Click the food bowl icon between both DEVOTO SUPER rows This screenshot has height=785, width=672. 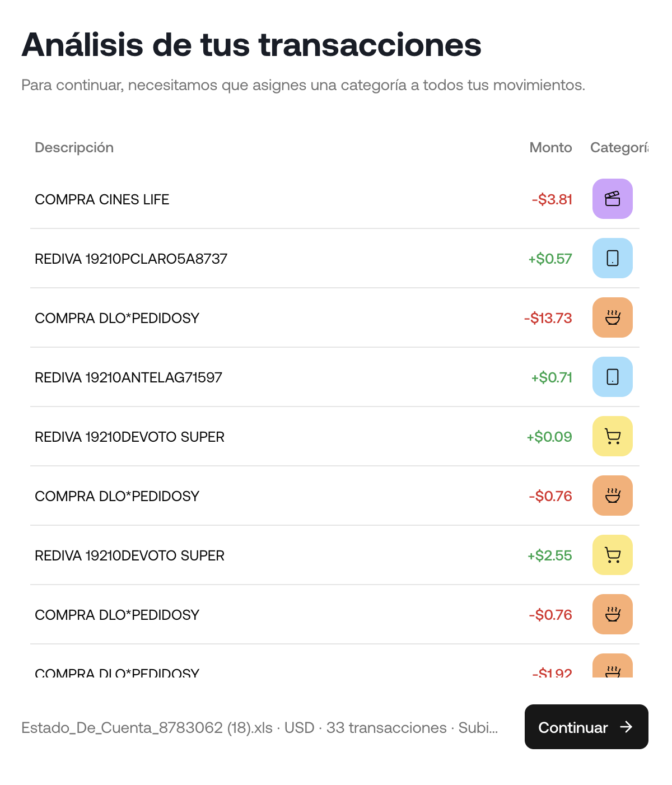pos(612,496)
